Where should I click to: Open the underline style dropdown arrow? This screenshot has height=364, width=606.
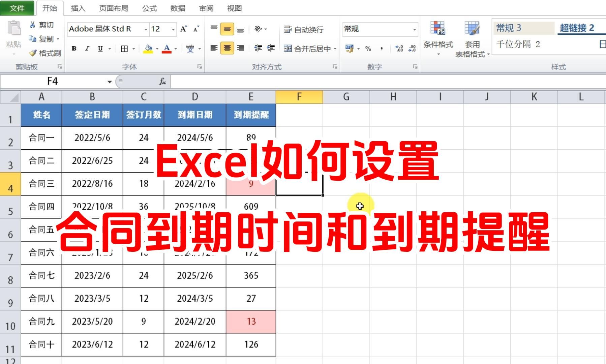(110, 49)
